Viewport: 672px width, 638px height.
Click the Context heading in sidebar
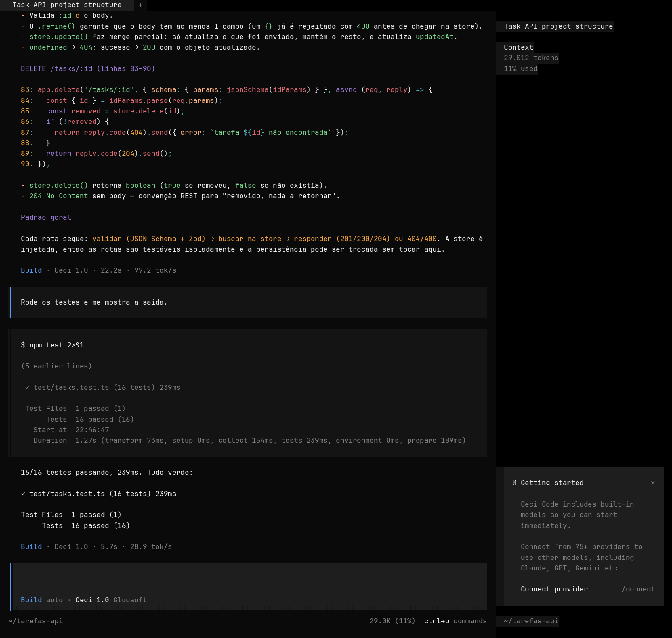click(518, 47)
